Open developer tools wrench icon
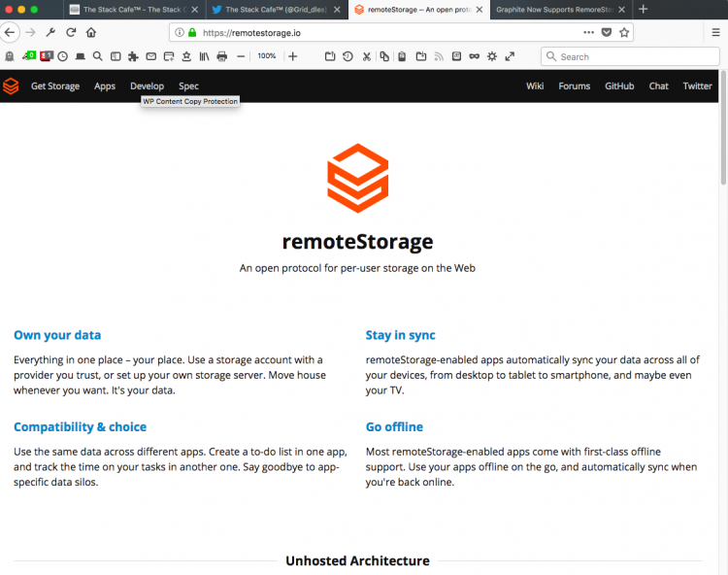The height and width of the screenshot is (575, 728). [x=50, y=32]
